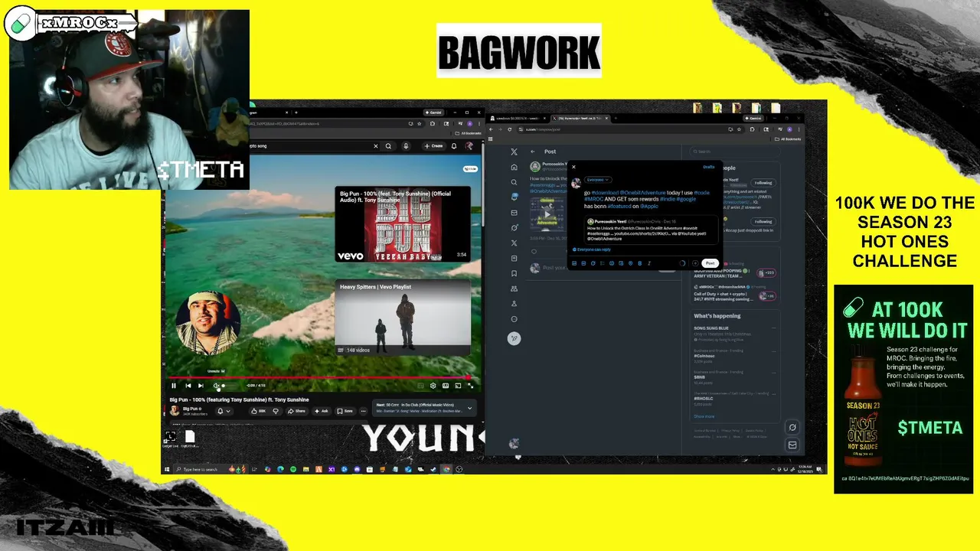Open Bookmarks icon in X sidebar

tap(514, 273)
